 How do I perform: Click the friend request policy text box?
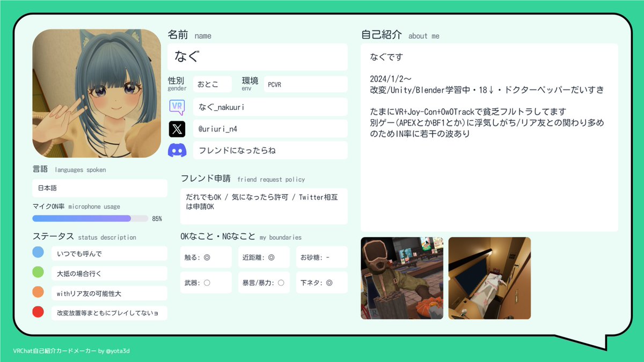[x=264, y=206]
